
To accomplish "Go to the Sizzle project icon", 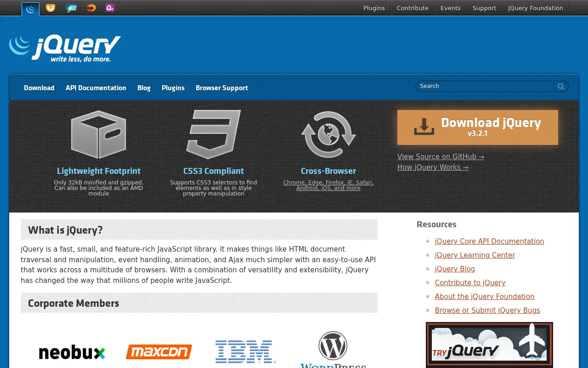I will click(91, 8).
